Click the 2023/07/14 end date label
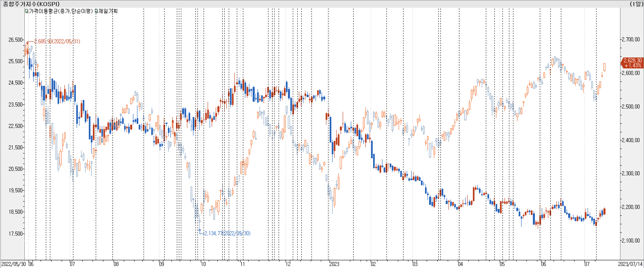 [630, 264]
